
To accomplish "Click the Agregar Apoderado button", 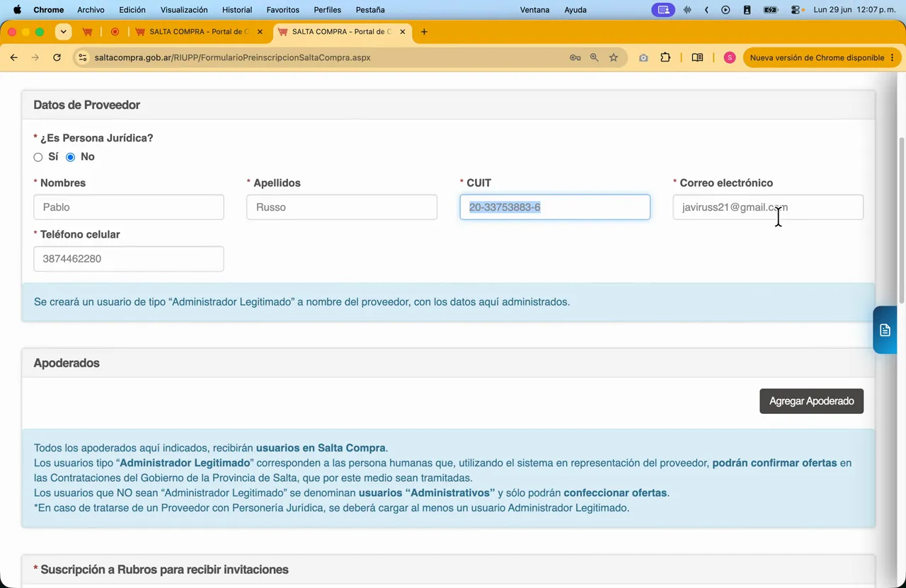I will 811,401.
